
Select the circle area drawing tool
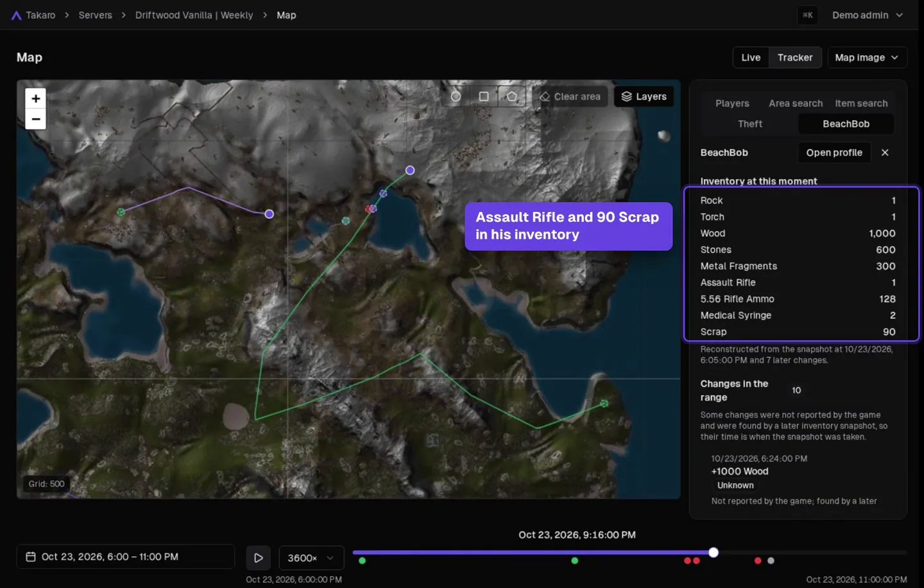[x=456, y=96]
